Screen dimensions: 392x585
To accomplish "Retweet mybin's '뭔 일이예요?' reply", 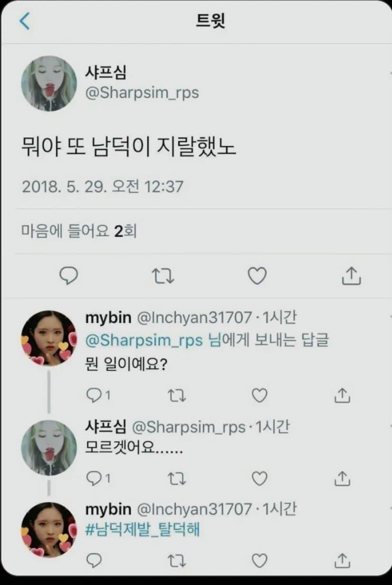I will 177,396.
